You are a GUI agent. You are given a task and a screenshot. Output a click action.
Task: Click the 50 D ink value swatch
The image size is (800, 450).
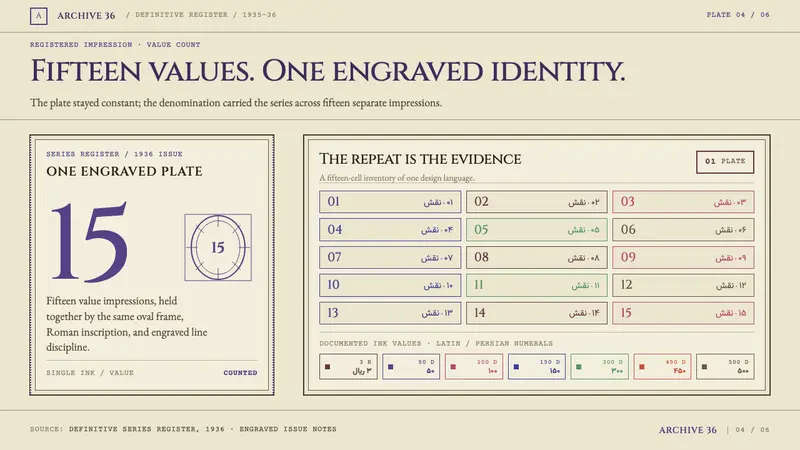[411, 367]
